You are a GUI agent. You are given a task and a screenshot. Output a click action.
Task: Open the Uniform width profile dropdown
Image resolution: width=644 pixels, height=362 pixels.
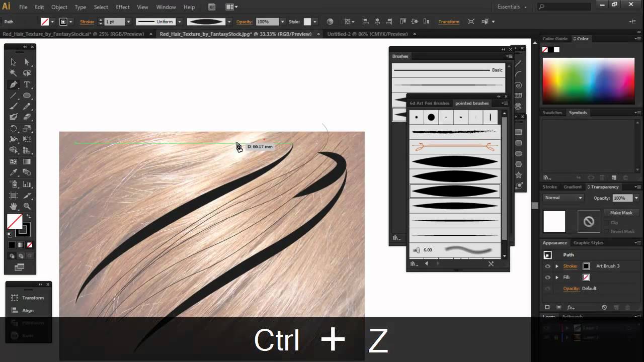(179, 22)
